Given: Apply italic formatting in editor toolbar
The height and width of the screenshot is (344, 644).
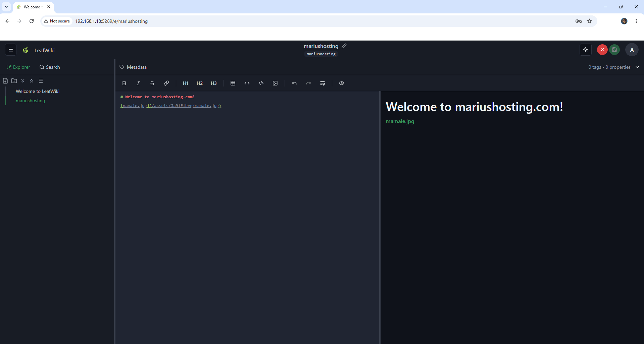Looking at the screenshot, I should pos(138,83).
